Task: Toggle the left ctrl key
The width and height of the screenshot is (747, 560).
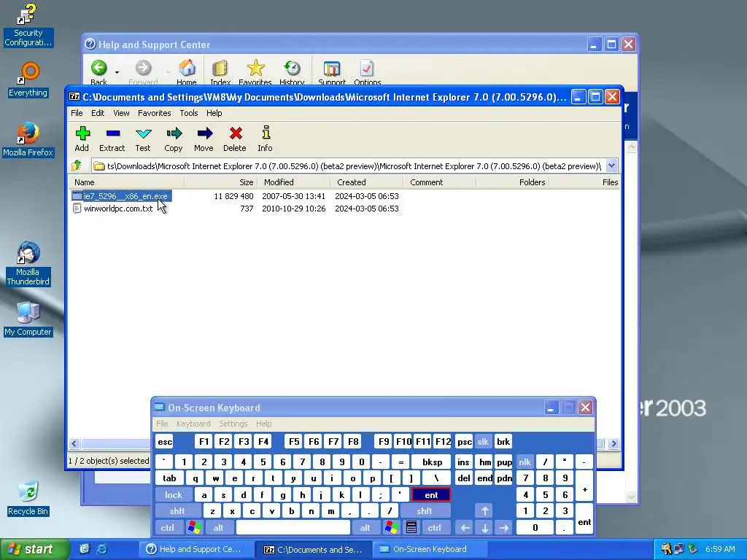Action: (x=167, y=527)
